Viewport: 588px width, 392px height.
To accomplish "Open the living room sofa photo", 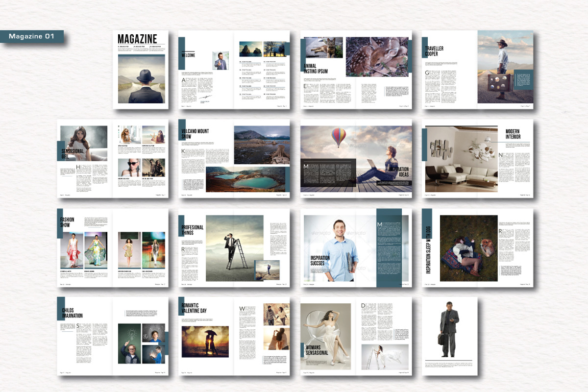I will [x=461, y=158].
